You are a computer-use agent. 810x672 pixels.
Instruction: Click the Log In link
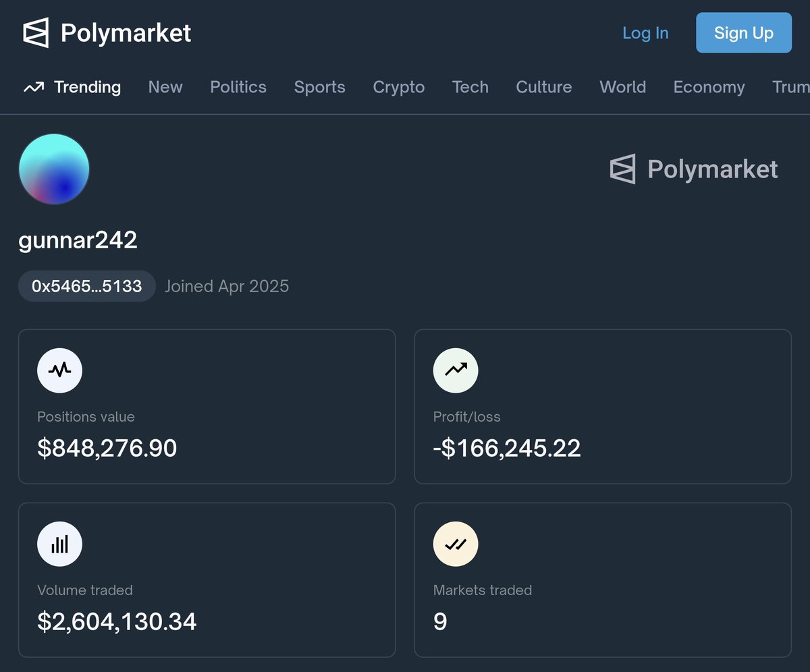pyautogui.click(x=645, y=32)
